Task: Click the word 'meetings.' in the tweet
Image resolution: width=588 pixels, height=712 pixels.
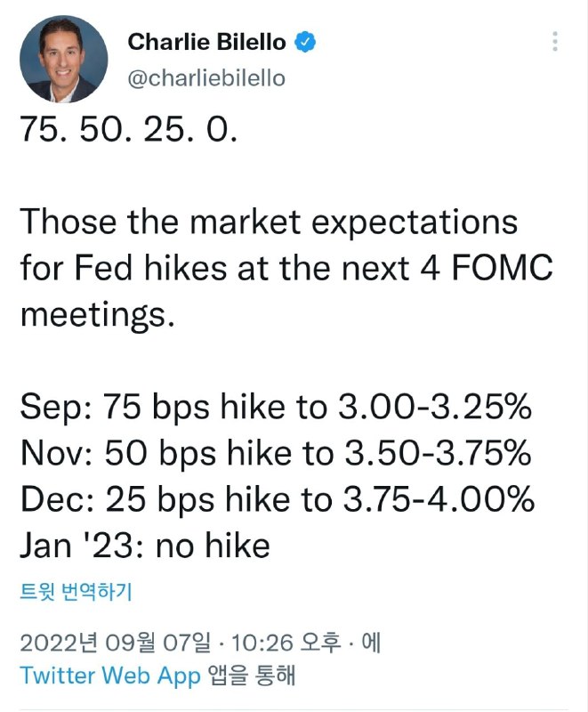Action: pyautogui.click(x=98, y=315)
